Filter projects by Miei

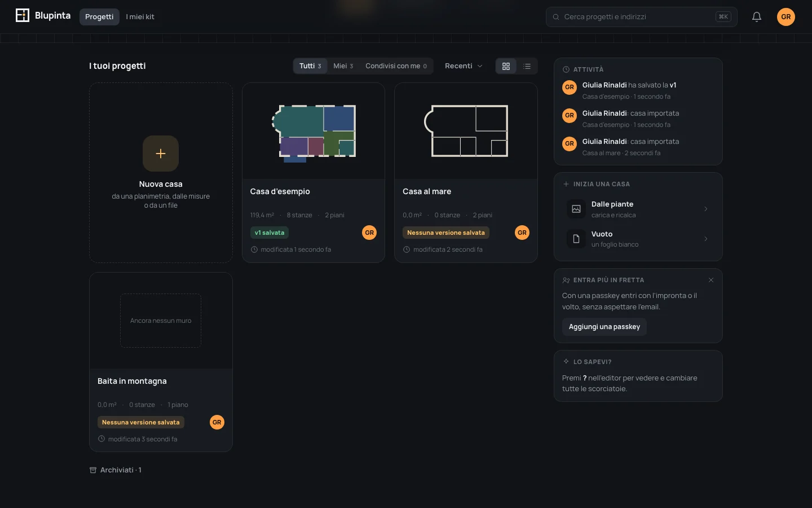coord(343,66)
